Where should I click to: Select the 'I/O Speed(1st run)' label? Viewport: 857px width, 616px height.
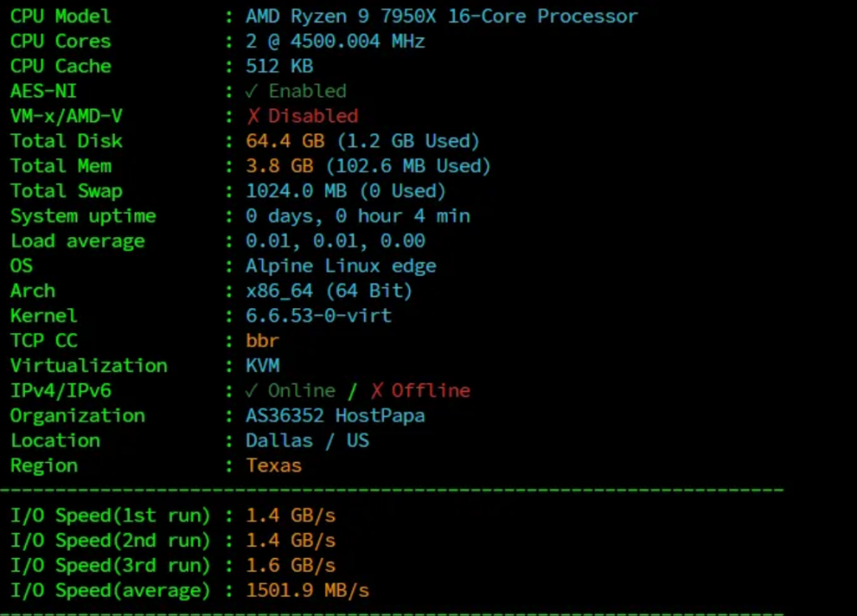[110, 516]
